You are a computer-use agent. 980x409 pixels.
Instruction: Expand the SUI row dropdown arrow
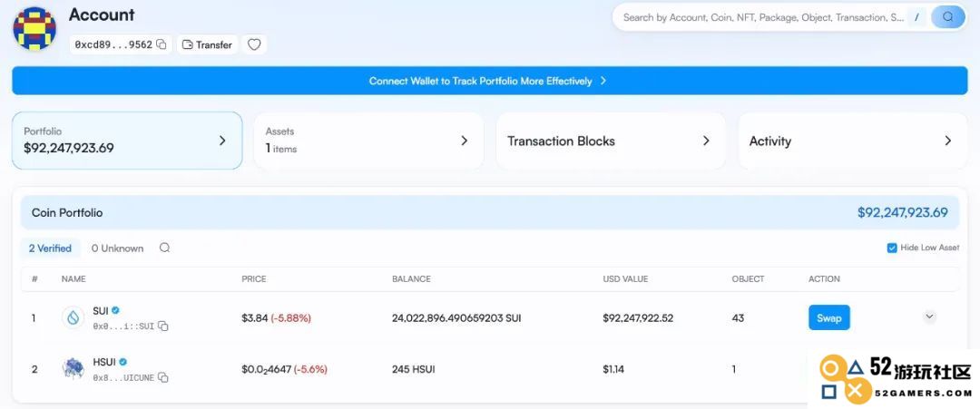(929, 316)
